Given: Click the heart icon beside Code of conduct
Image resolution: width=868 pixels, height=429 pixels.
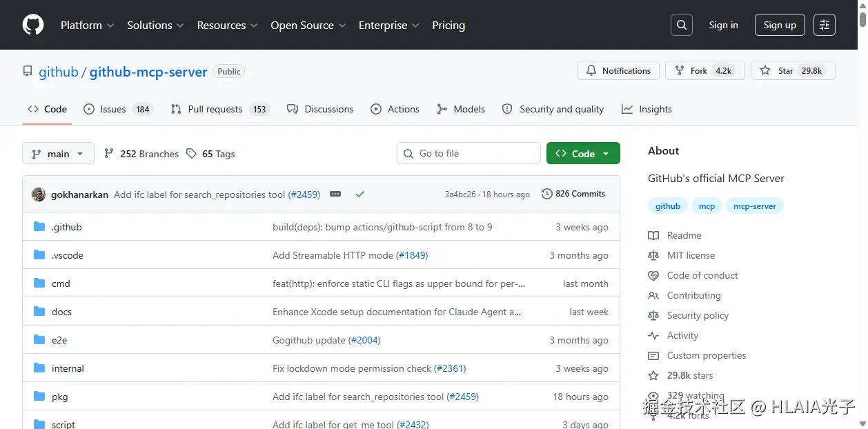Looking at the screenshot, I should (x=653, y=275).
